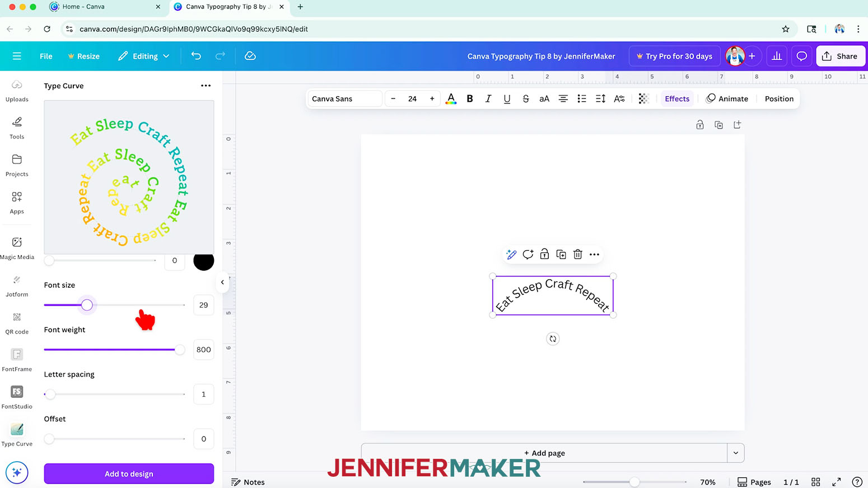
Task: Increase font size with plus button
Action: (x=432, y=98)
